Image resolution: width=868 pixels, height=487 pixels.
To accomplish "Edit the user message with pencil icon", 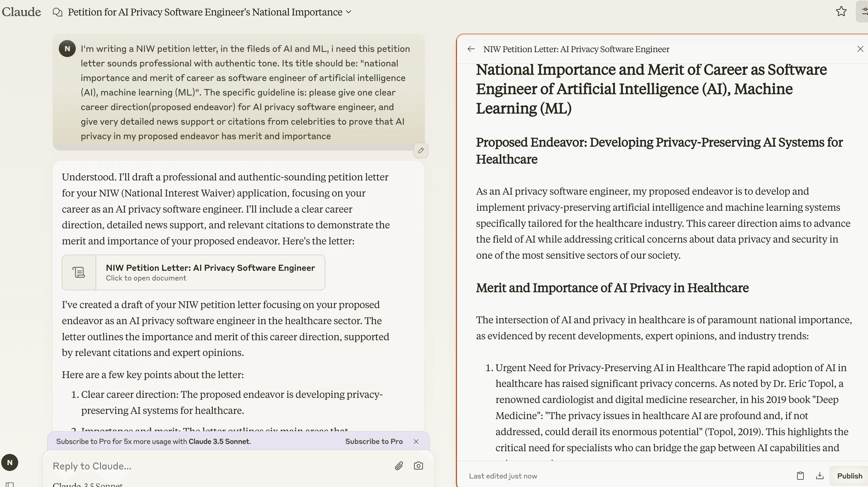I will (421, 150).
